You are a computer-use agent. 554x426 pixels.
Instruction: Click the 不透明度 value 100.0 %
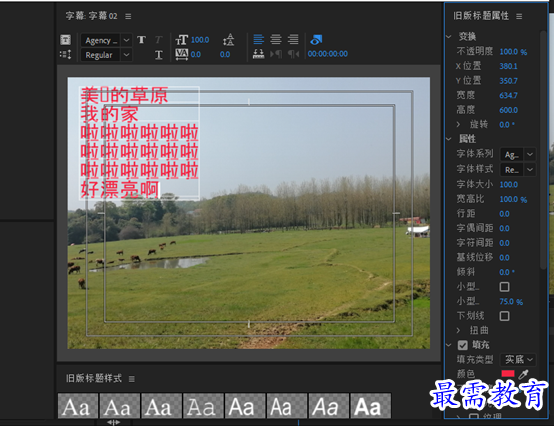tap(513, 52)
